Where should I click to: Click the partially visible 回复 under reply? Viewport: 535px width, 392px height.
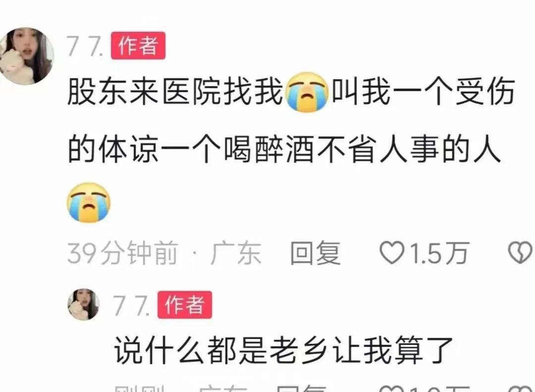[x=301, y=388]
